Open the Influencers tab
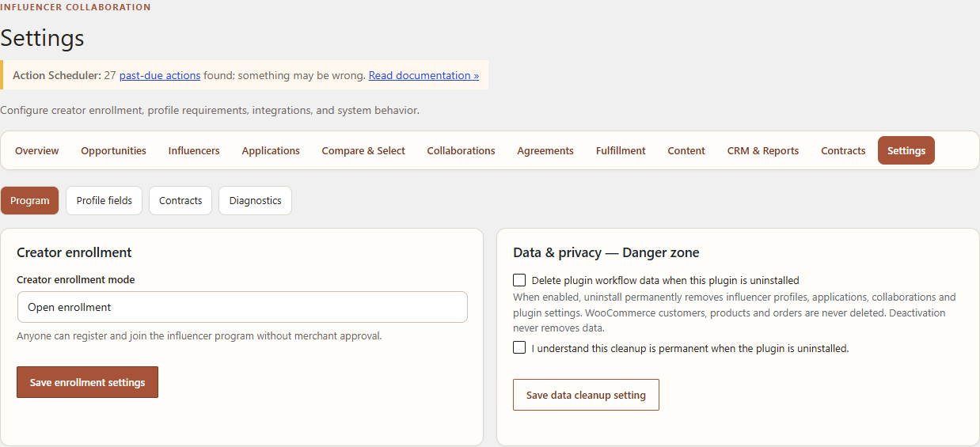 coord(194,150)
